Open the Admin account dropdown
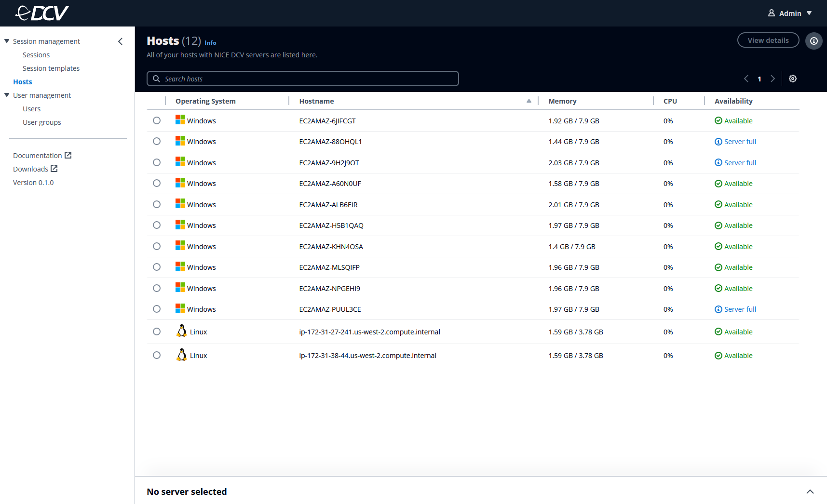This screenshot has height=504, width=827. [x=790, y=13]
